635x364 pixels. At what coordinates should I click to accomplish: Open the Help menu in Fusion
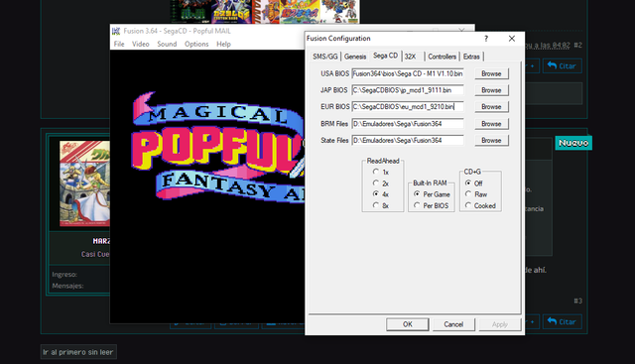click(x=223, y=44)
